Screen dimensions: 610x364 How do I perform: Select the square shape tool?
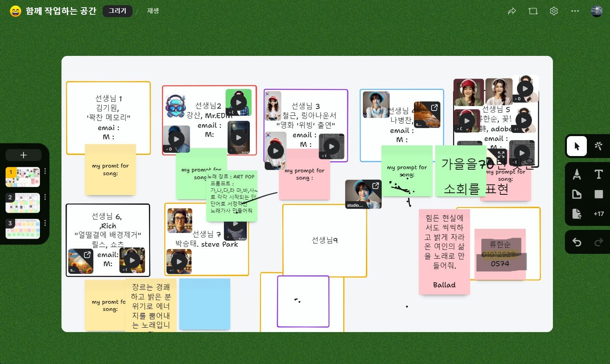click(598, 194)
